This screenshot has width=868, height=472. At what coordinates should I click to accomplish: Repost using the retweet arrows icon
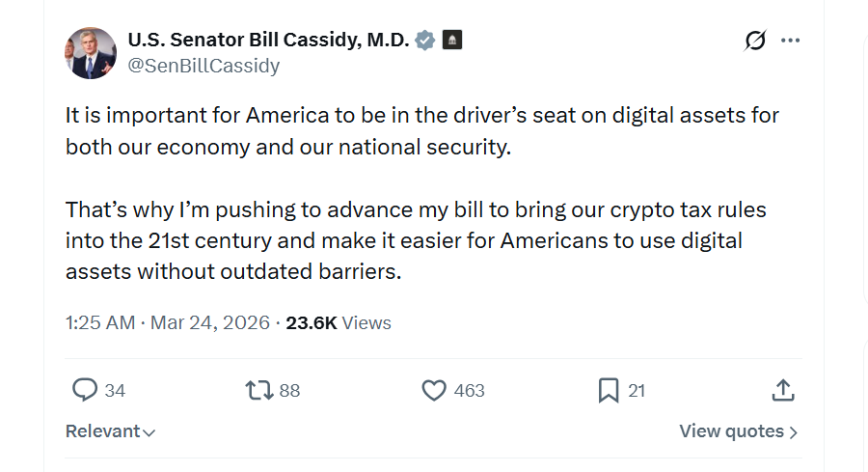pyautogui.click(x=258, y=390)
